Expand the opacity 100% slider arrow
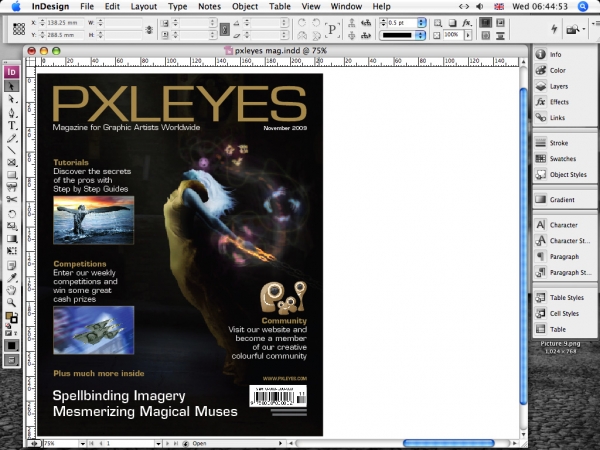This screenshot has width=600, height=450. [x=468, y=35]
